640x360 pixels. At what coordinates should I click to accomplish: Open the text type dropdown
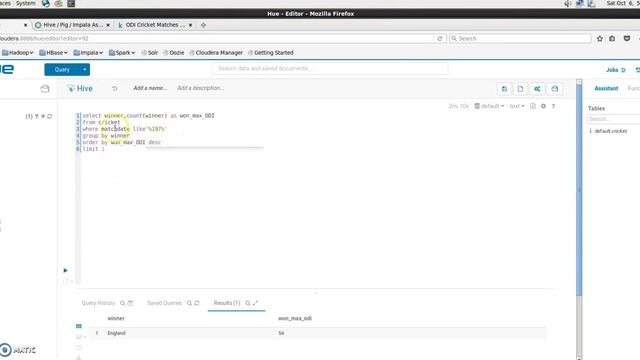pyautogui.click(x=517, y=106)
